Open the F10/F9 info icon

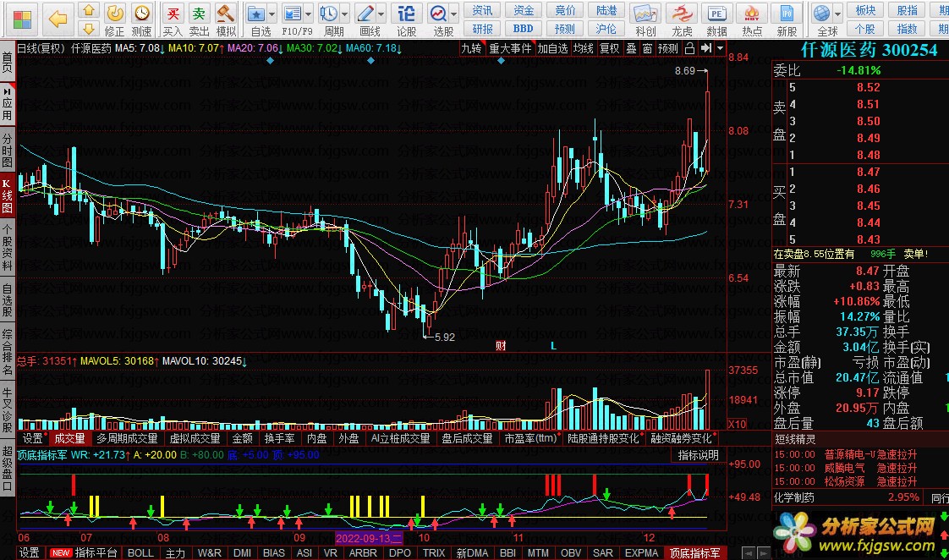(x=293, y=14)
